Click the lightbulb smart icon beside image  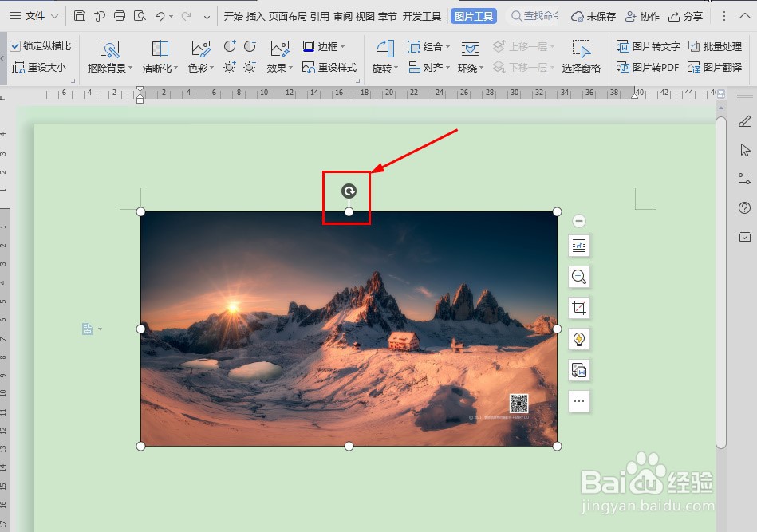click(x=579, y=339)
